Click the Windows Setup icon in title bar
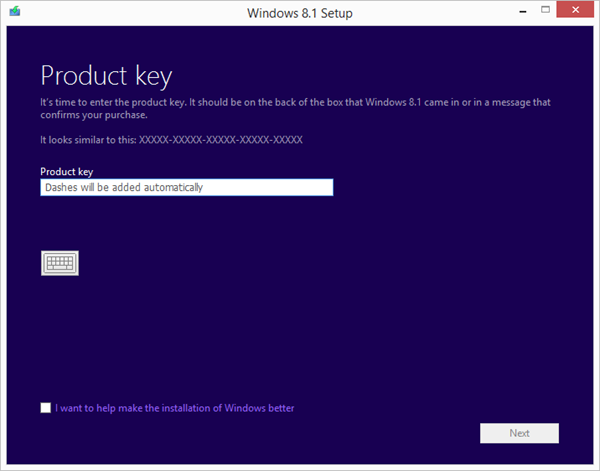Viewport: 600px width, 471px height. point(13,13)
